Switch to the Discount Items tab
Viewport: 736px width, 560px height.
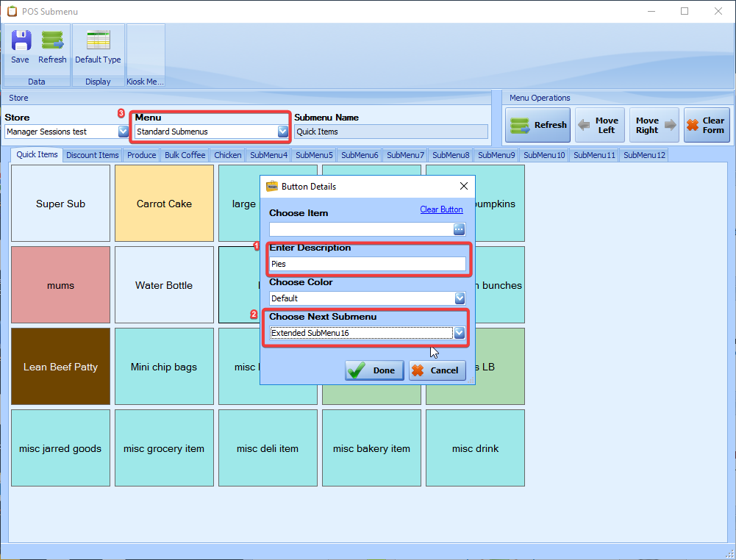pos(92,155)
